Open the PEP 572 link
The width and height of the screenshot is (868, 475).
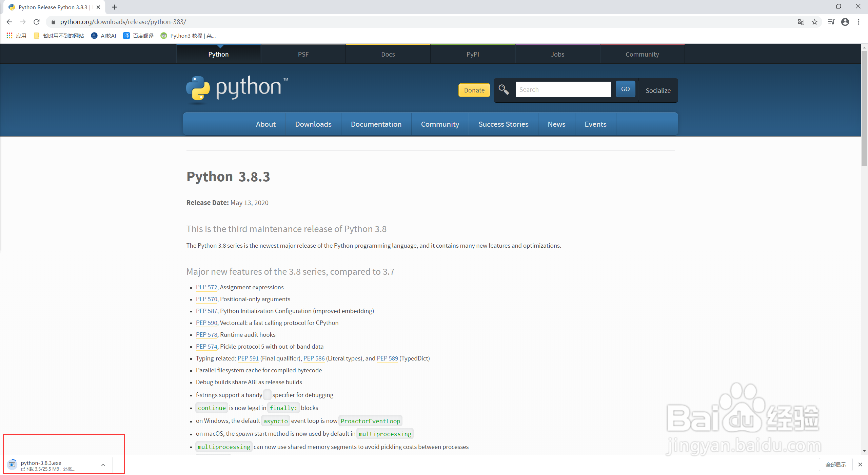click(206, 287)
